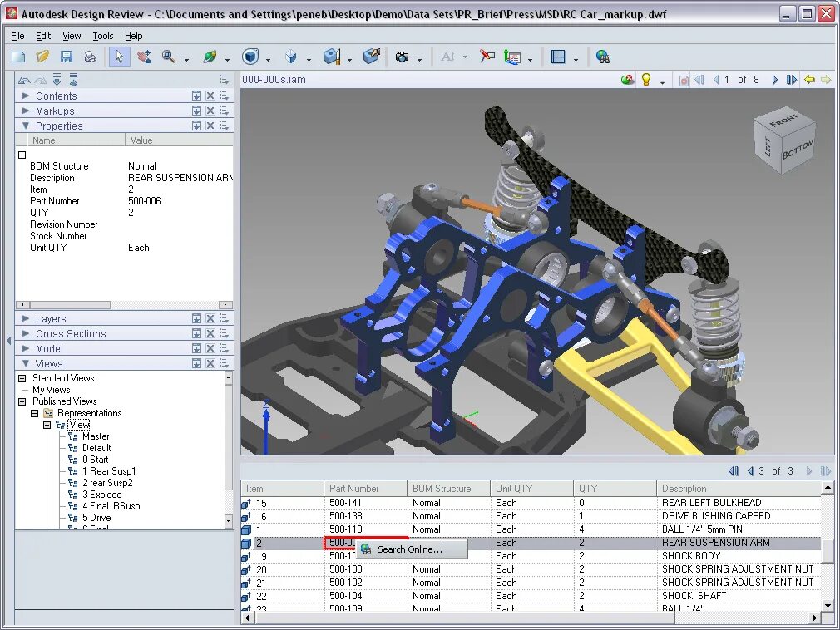
Task: Pick the Zoom magnifier tool
Action: pos(168,57)
